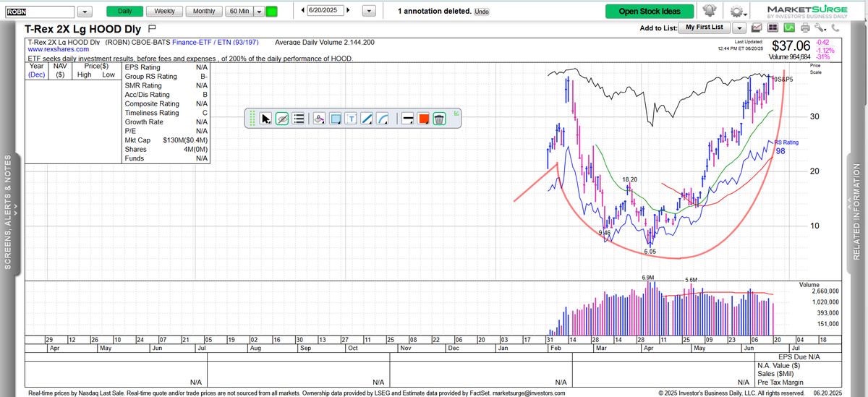Click the 18.20 high price label
The image size is (868, 397).
coord(629,179)
